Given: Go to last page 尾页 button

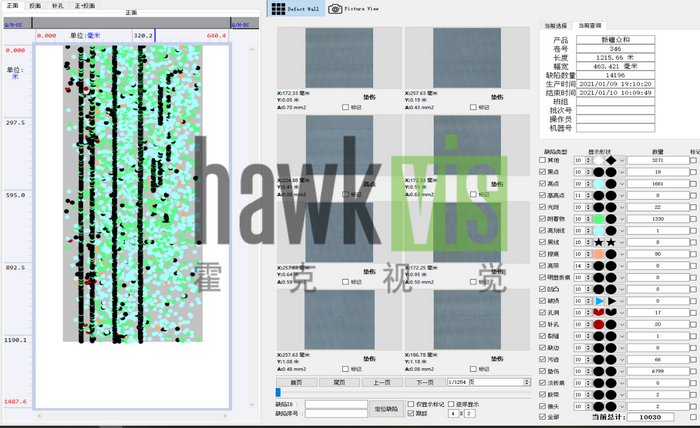Looking at the screenshot, I should (x=339, y=382).
